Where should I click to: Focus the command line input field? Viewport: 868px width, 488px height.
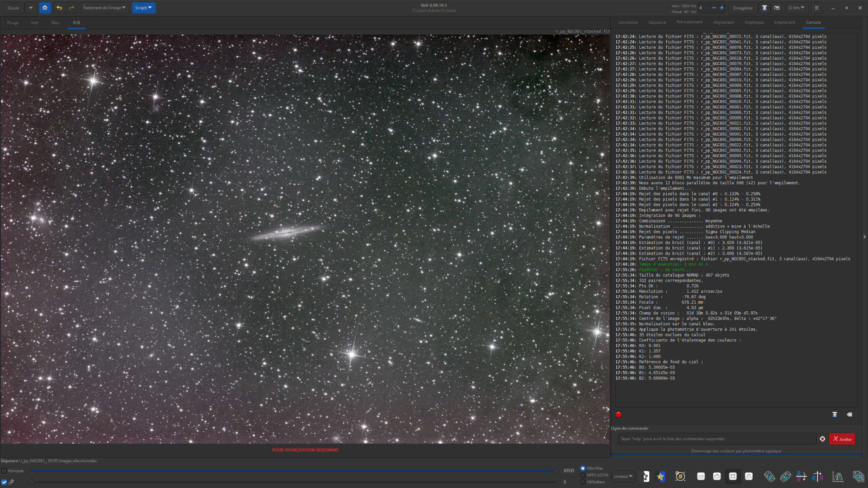pos(717,439)
